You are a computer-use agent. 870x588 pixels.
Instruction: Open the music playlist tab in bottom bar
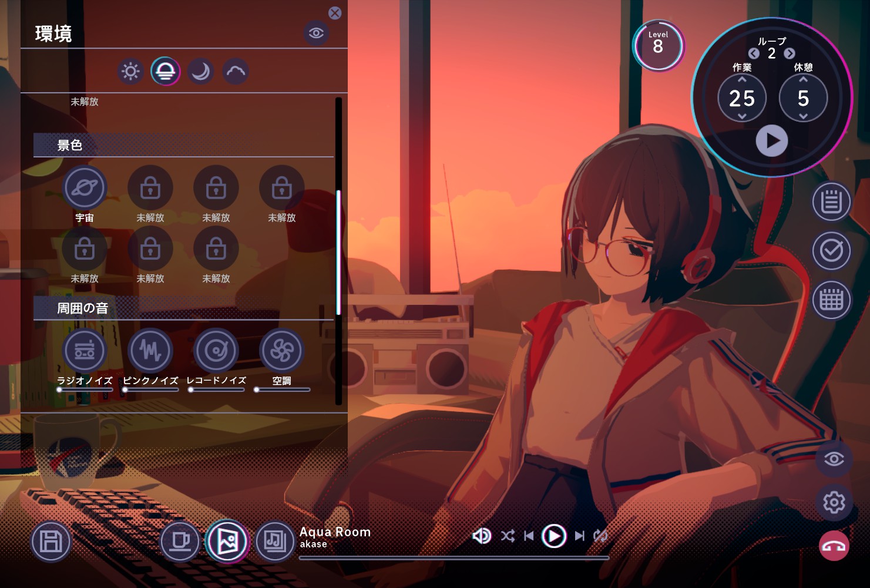point(275,541)
